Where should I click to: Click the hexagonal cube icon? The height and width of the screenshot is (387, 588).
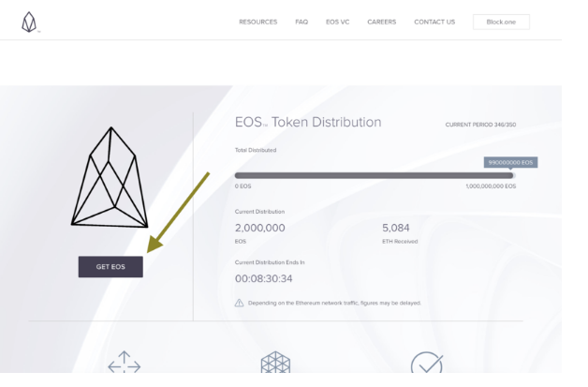coord(274,365)
